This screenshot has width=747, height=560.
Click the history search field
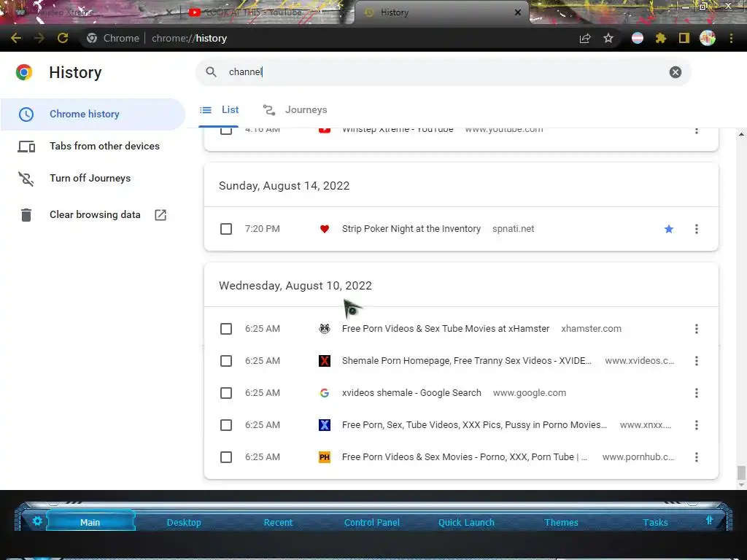coord(443,72)
